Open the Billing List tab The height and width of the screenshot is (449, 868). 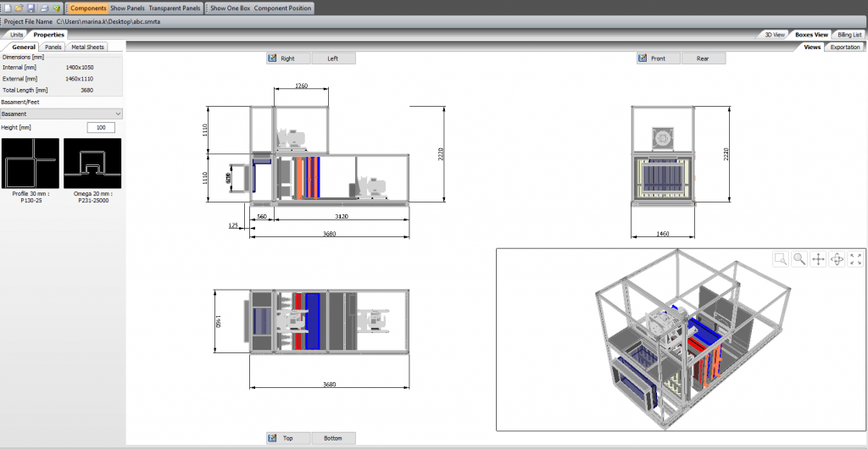[x=849, y=35]
